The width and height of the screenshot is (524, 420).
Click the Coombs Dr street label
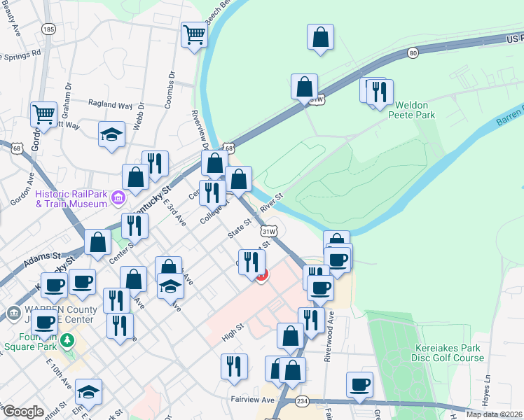pos(170,90)
